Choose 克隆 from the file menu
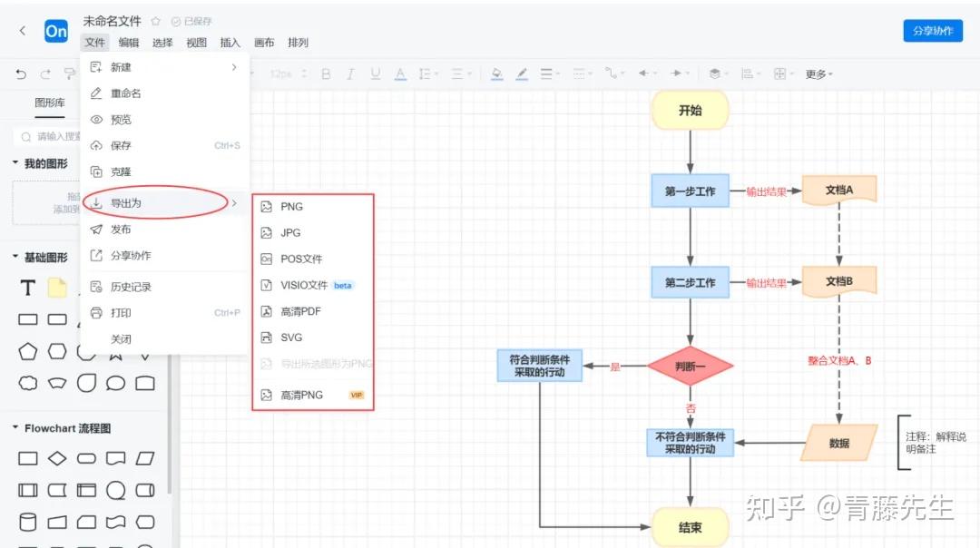 tap(165, 171)
